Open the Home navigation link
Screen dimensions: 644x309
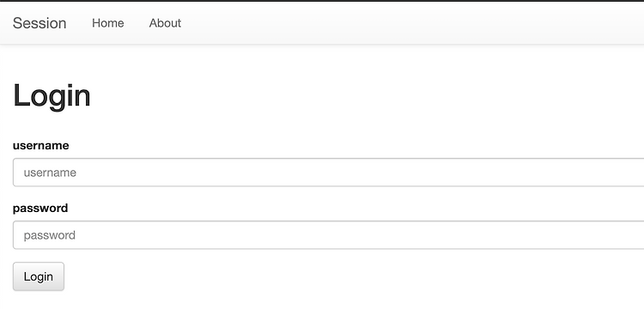pos(108,23)
